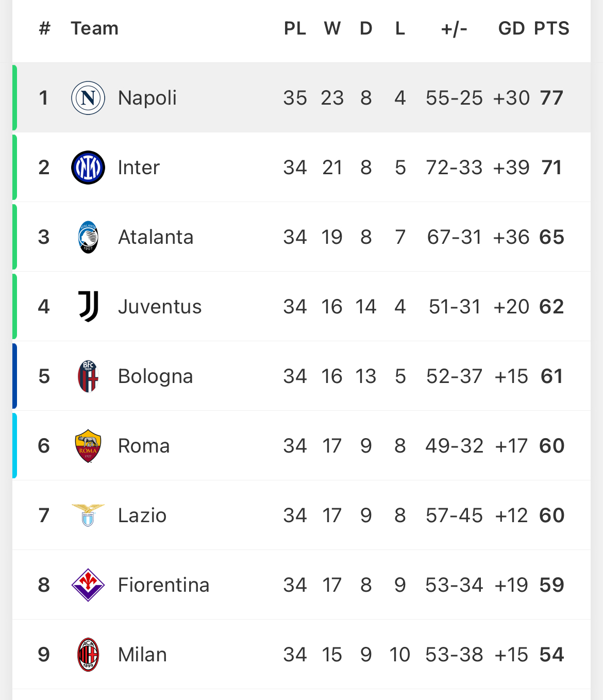The image size is (603, 700).
Task: Open the Juventus logo
Action: coord(88,307)
